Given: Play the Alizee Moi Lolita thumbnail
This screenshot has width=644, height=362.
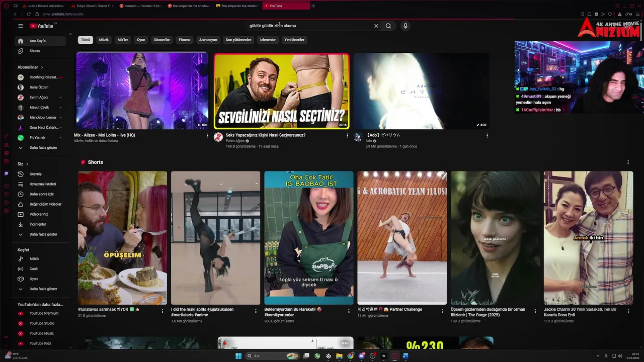Looking at the screenshot, I should click(142, 91).
